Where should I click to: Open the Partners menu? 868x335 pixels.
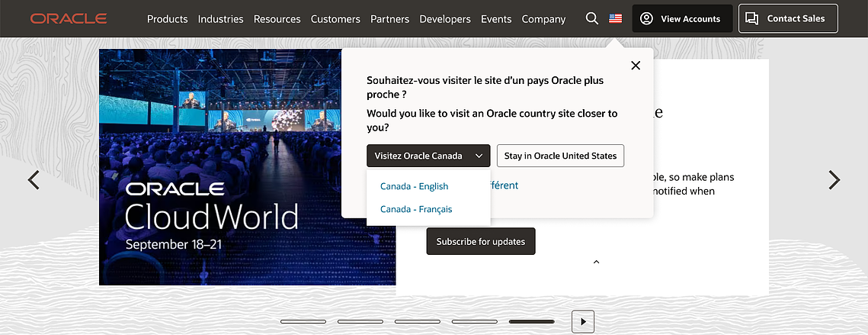pos(389,19)
